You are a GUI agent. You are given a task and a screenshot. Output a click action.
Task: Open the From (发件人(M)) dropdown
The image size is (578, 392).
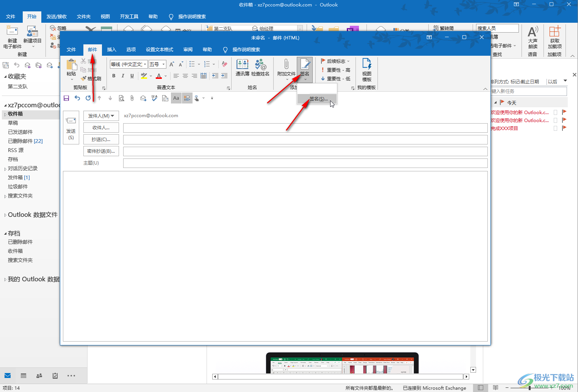coord(101,116)
